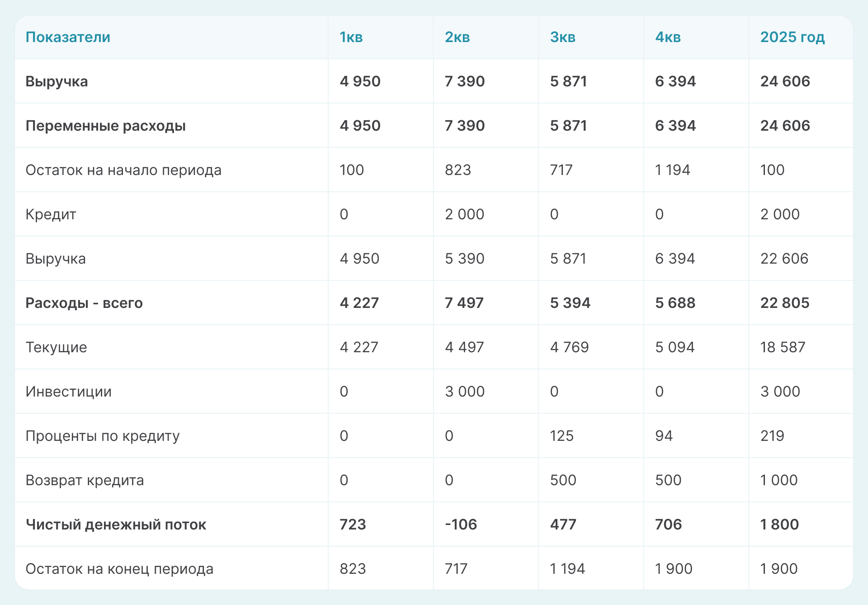
Task: Click Остаток на конец периода label
Action: coord(119,569)
